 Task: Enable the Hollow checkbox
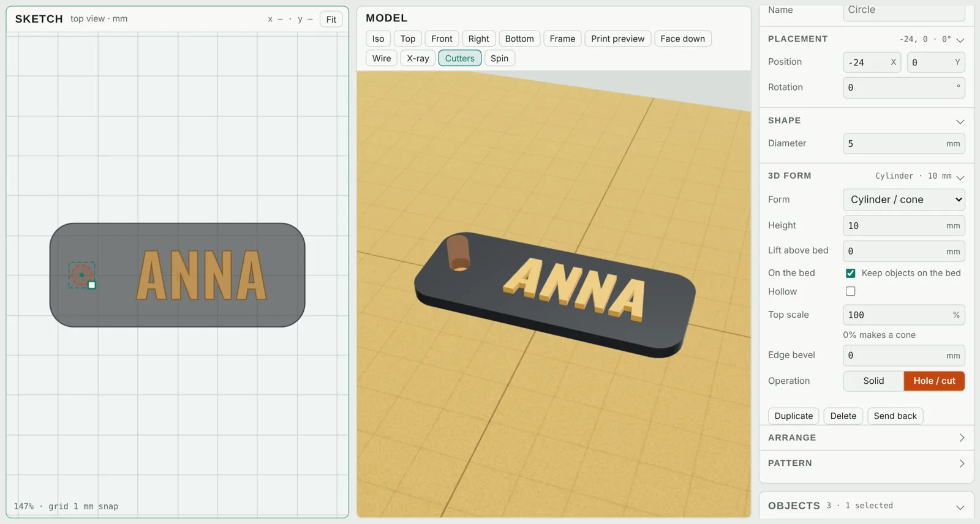click(851, 291)
